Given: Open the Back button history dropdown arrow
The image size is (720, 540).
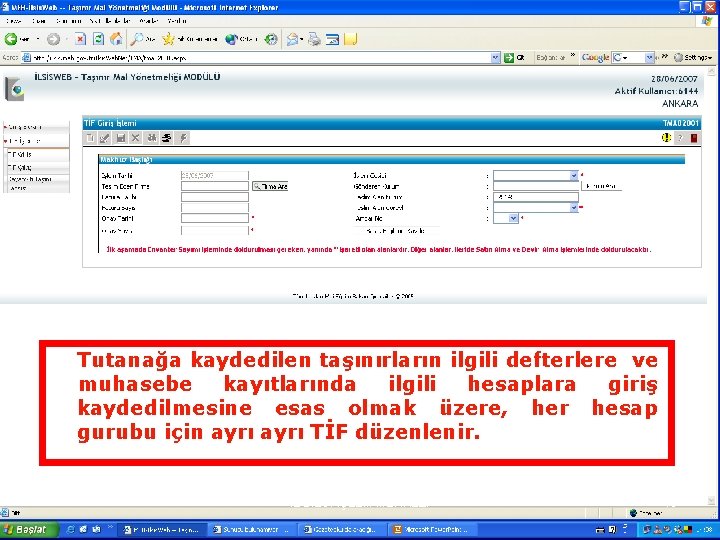Looking at the screenshot, I should (x=38, y=39).
